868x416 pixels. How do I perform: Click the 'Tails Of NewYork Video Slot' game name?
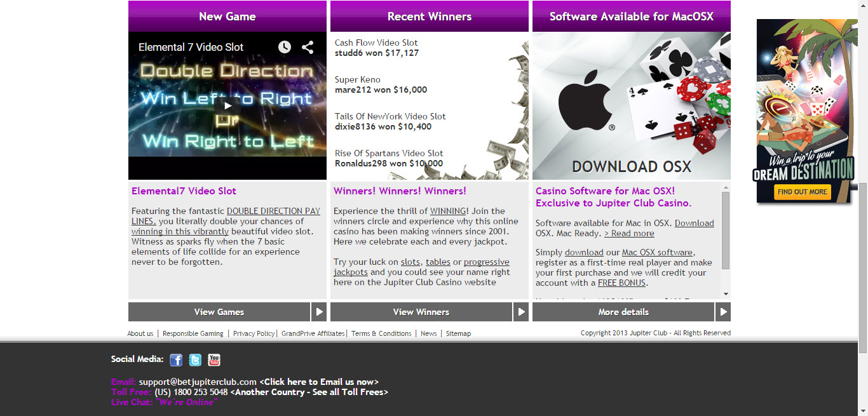pos(390,116)
